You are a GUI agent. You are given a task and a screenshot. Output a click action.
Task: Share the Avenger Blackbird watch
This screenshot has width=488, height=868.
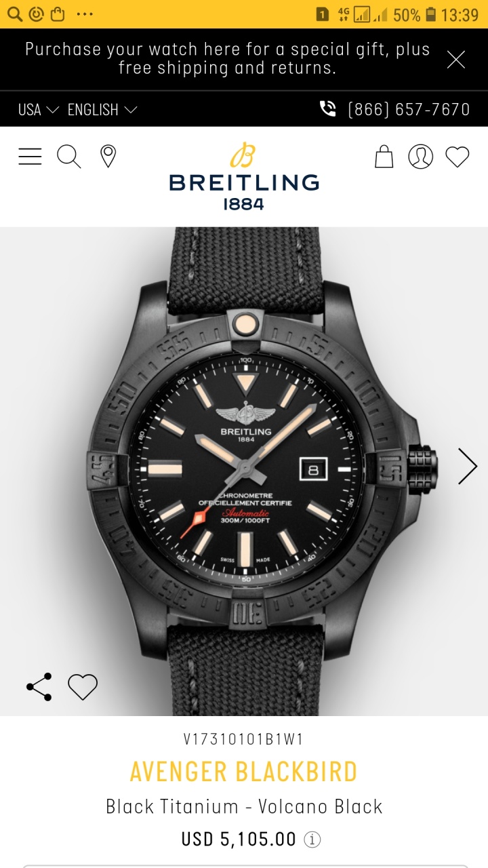(39, 687)
